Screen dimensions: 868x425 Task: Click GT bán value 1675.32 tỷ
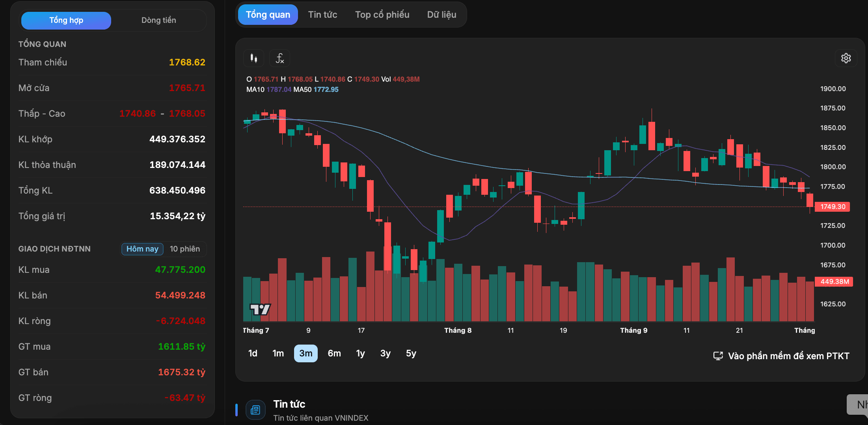tap(181, 372)
